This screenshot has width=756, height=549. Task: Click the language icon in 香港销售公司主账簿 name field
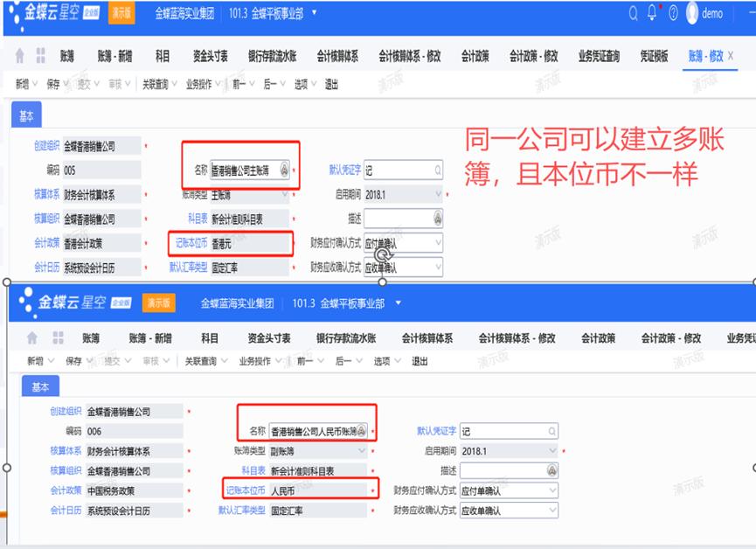pyautogui.click(x=284, y=170)
